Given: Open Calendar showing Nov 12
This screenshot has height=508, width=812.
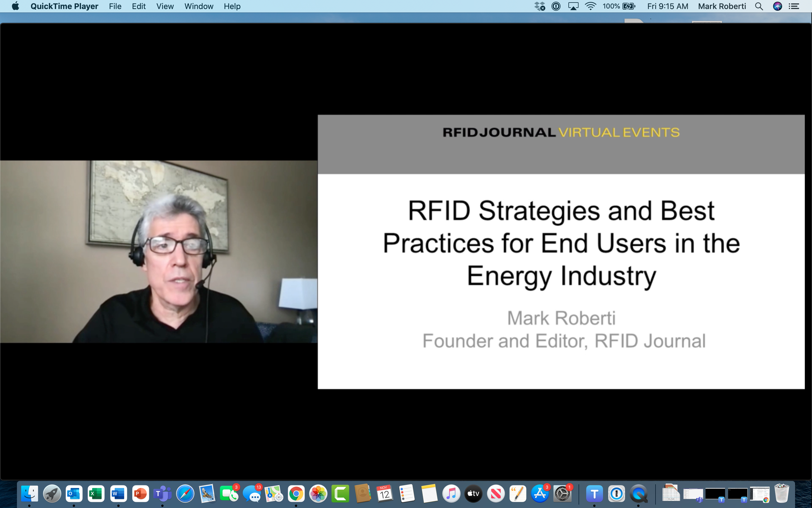Looking at the screenshot, I should tap(385, 494).
